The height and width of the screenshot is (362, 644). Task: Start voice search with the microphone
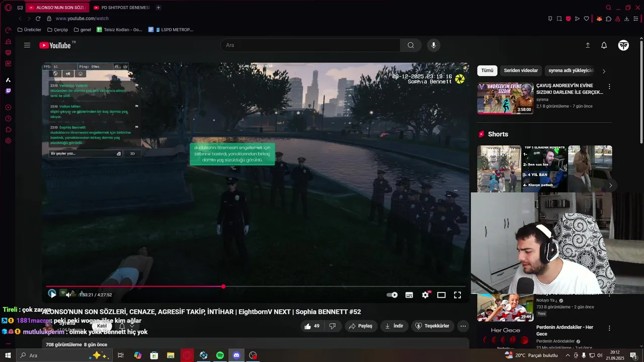[434, 45]
